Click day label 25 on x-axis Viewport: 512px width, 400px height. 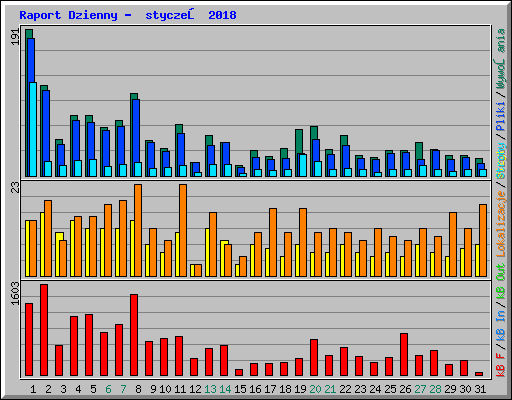point(390,389)
